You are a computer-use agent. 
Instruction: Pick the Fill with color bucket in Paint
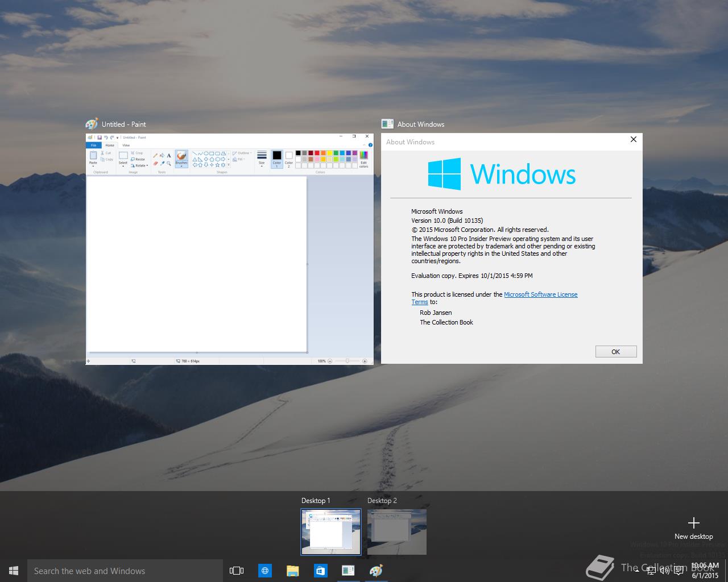tap(162, 155)
